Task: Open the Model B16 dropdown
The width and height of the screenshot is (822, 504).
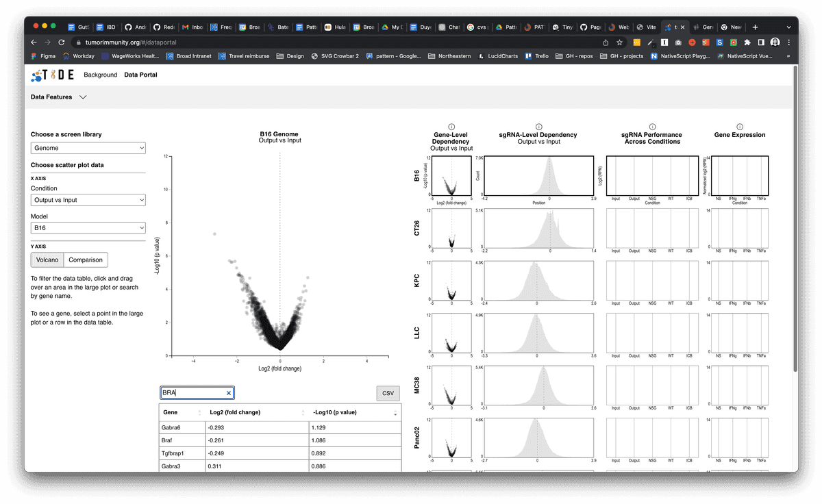Action: coord(88,228)
